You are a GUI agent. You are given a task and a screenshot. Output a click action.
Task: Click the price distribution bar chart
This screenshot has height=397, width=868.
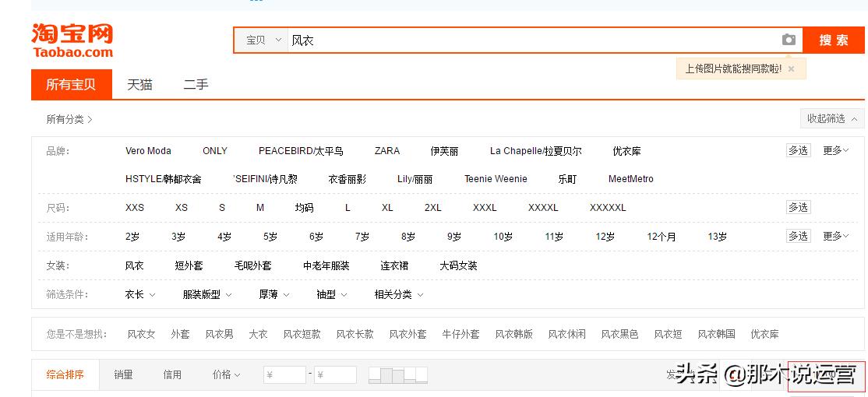(398, 375)
